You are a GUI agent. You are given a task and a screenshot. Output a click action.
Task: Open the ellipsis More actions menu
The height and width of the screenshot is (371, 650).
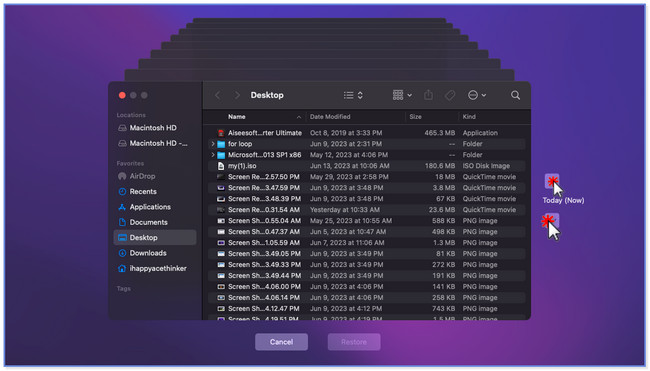(477, 95)
